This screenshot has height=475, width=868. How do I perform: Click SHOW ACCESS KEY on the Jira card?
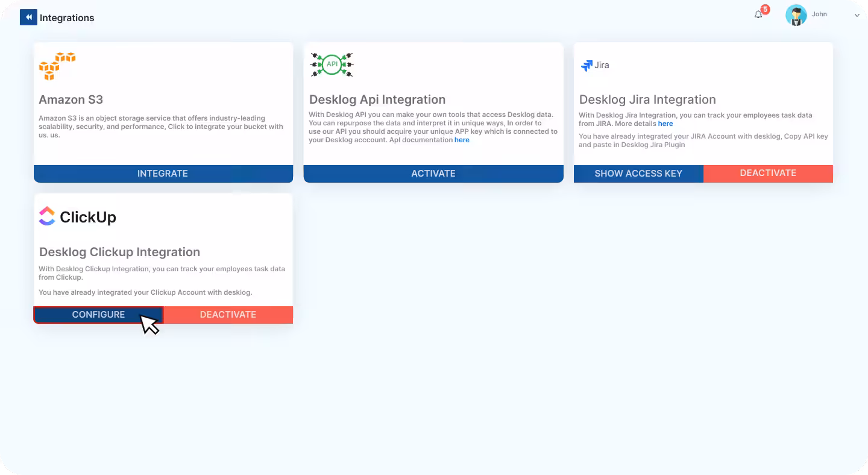pyautogui.click(x=638, y=174)
